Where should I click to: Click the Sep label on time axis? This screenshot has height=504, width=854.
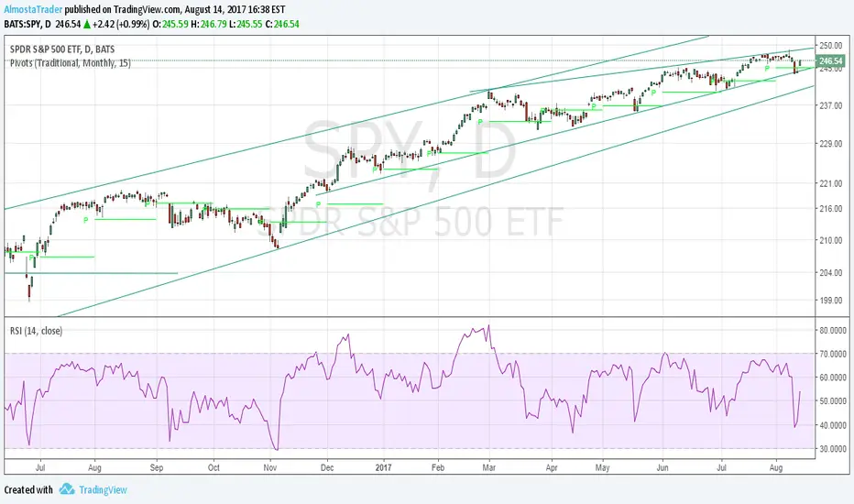click(x=157, y=467)
